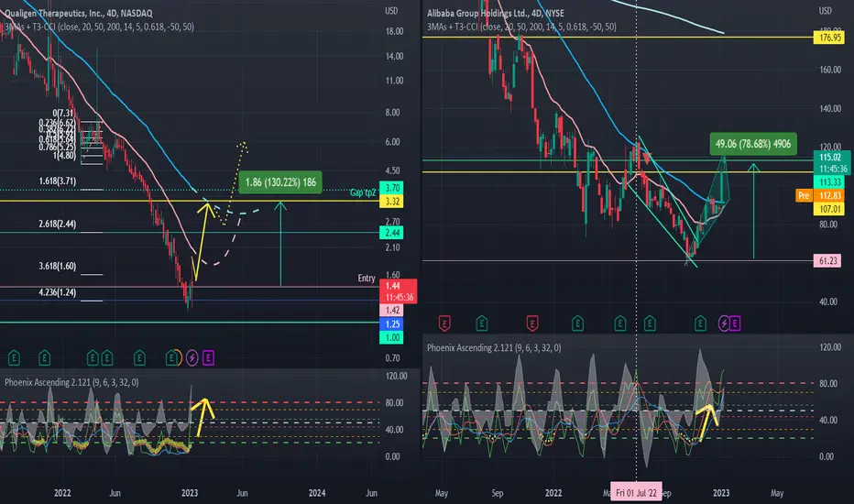
Task: Click 18.00 on the Qualigen price scale
Action: click(x=394, y=31)
